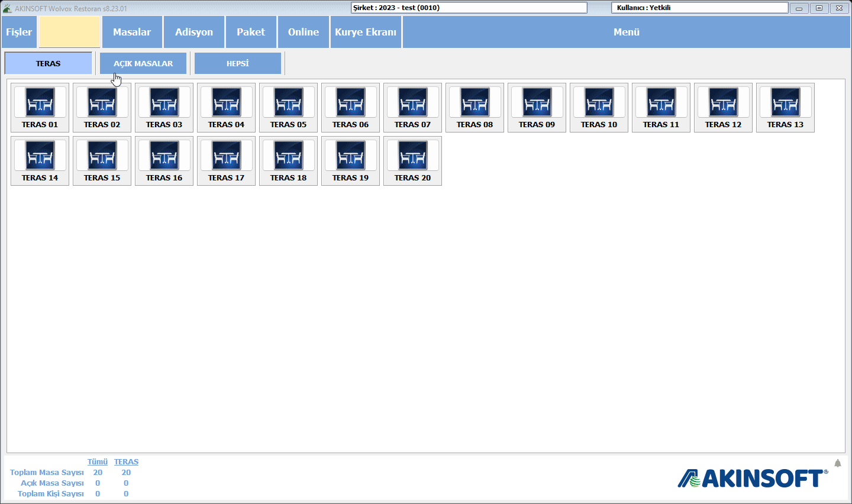Select table TERAS 15

click(102, 161)
